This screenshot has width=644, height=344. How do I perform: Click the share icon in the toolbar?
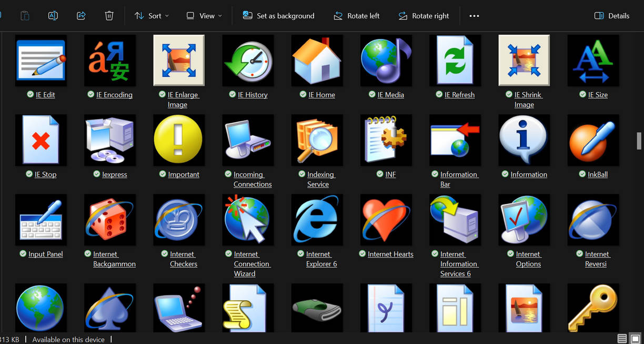(81, 16)
